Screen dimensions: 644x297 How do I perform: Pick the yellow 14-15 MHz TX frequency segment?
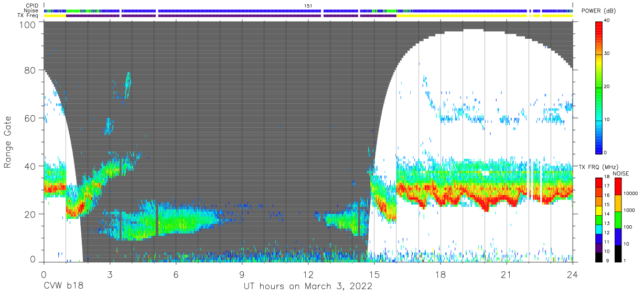[x=599, y=211]
